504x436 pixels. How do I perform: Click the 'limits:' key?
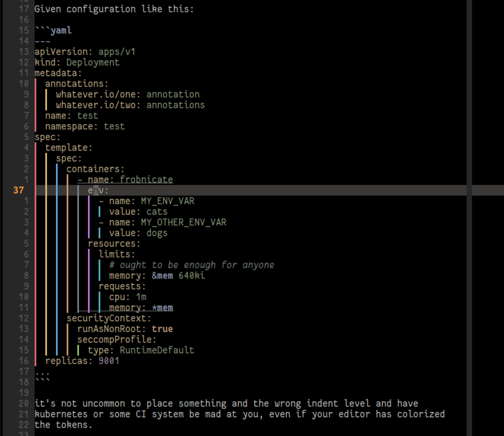tap(117, 254)
